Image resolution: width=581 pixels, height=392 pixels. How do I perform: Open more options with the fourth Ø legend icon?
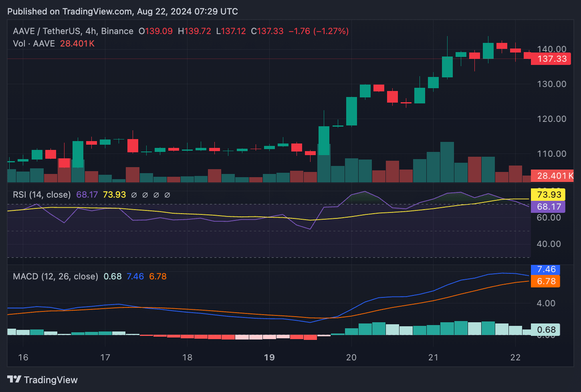pyautogui.click(x=167, y=195)
